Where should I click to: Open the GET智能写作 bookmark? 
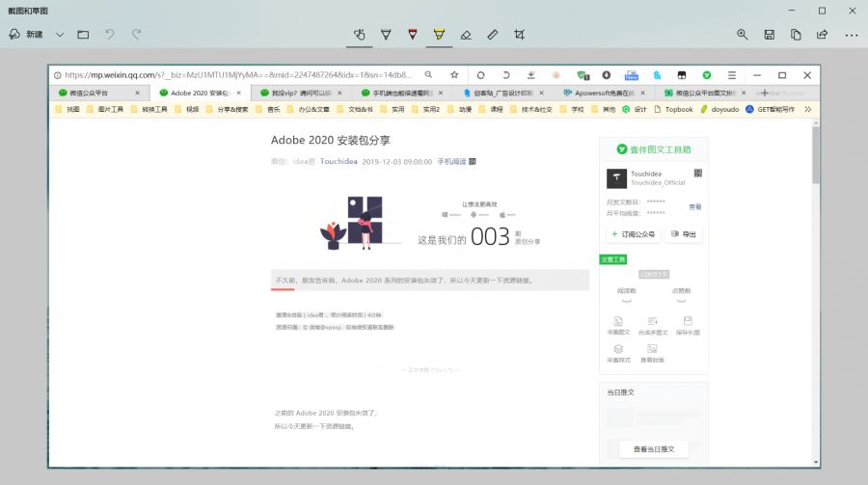coord(770,110)
